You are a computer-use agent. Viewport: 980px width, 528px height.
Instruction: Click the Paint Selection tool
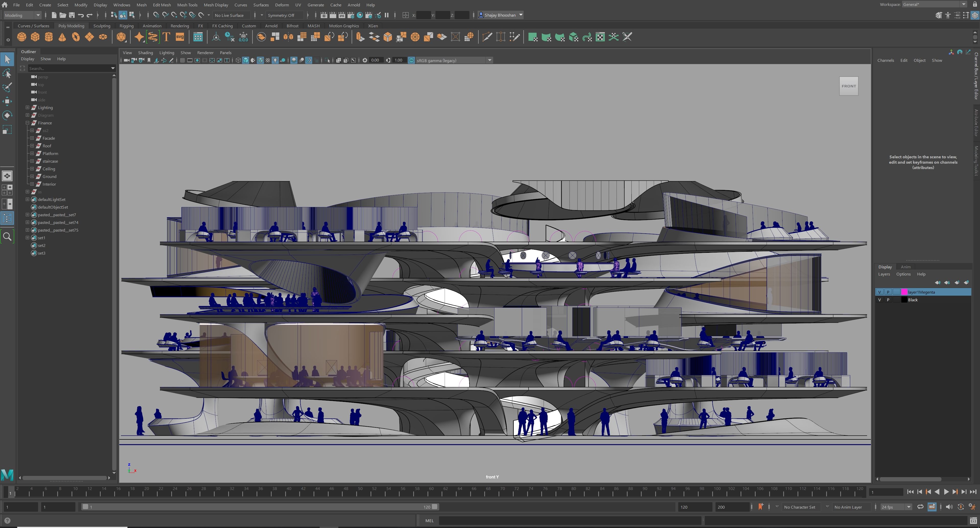coord(7,87)
